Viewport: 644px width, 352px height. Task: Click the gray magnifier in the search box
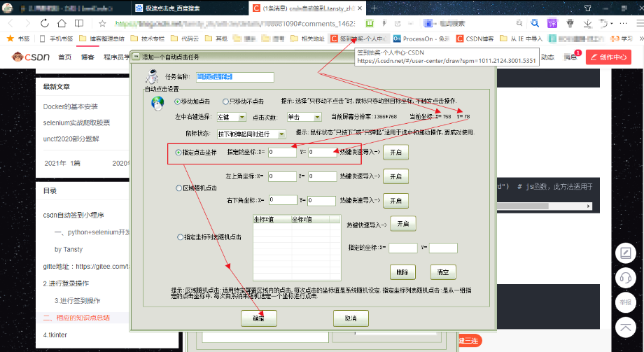tap(519, 23)
